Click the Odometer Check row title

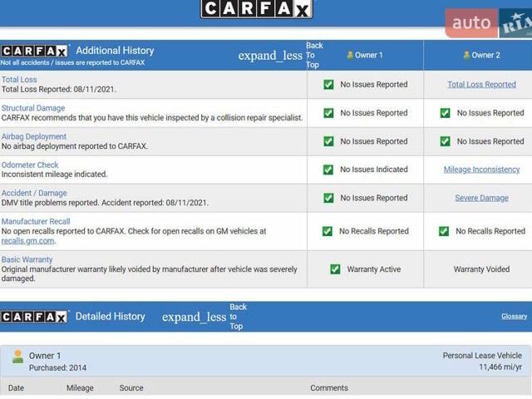point(30,165)
